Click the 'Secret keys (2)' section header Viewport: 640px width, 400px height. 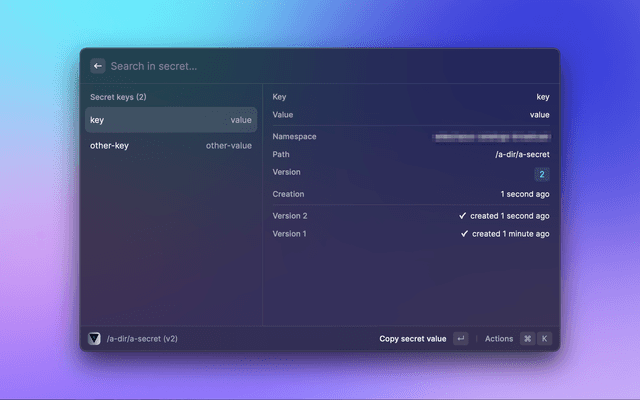(x=118, y=98)
